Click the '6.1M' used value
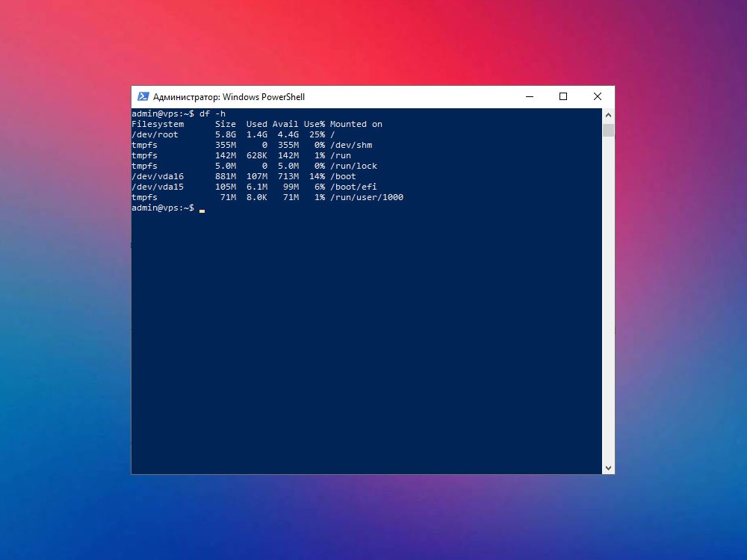The height and width of the screenshot is (560, 747). (257, 187)
